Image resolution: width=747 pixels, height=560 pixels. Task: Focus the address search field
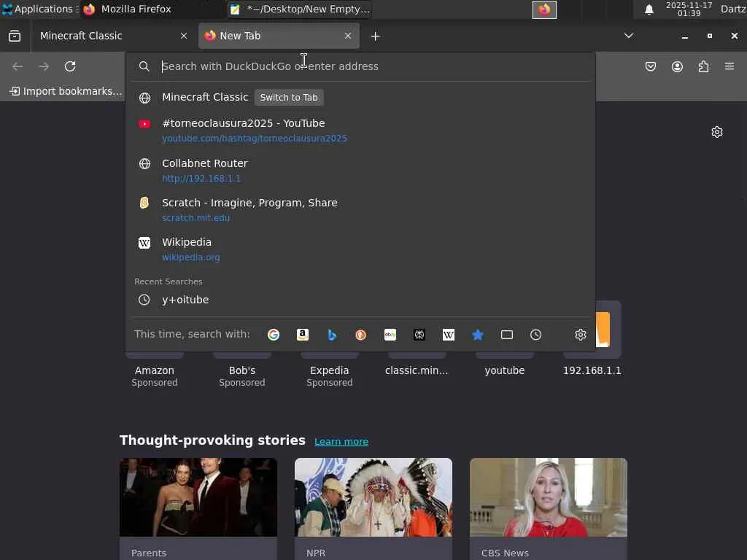tap(360, 66)
